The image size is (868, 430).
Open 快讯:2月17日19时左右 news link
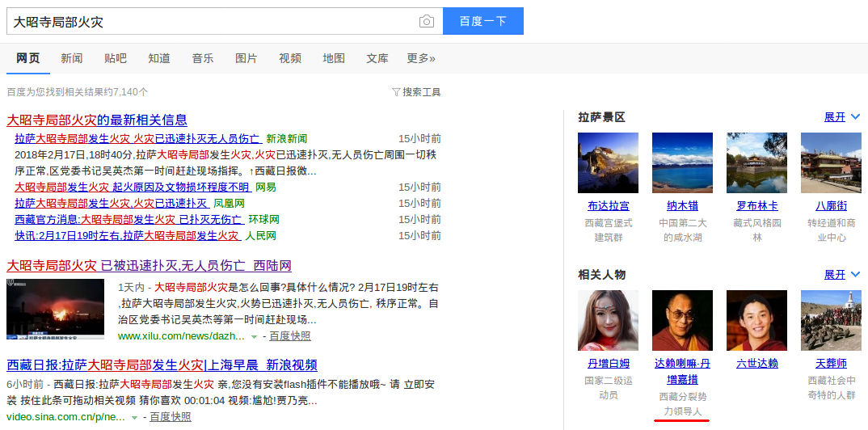pos(128,235)
